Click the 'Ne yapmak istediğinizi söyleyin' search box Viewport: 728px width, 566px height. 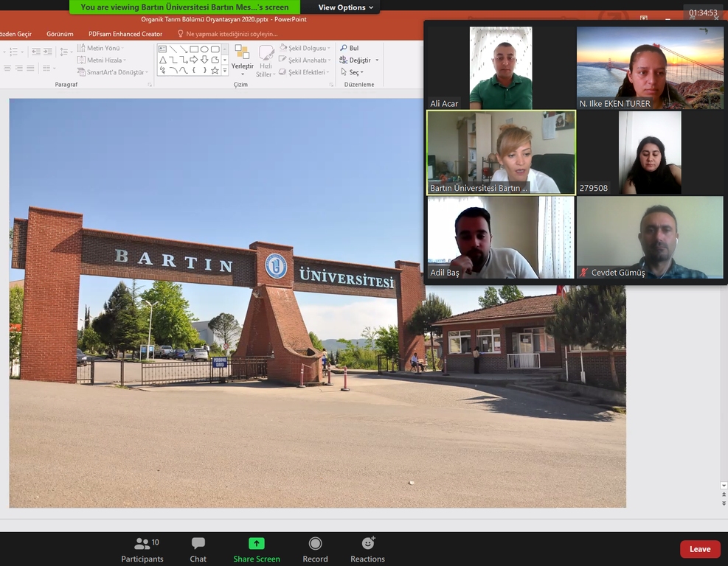(x=227, y=34)
